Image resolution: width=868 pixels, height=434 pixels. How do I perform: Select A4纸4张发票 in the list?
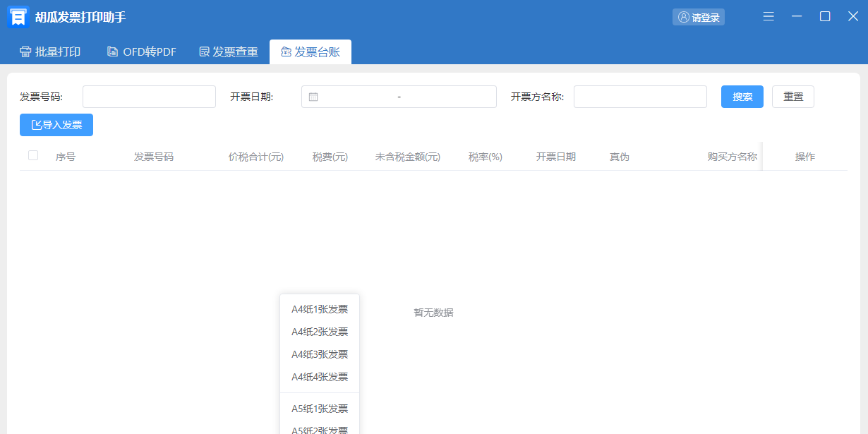tap(320, 377)
